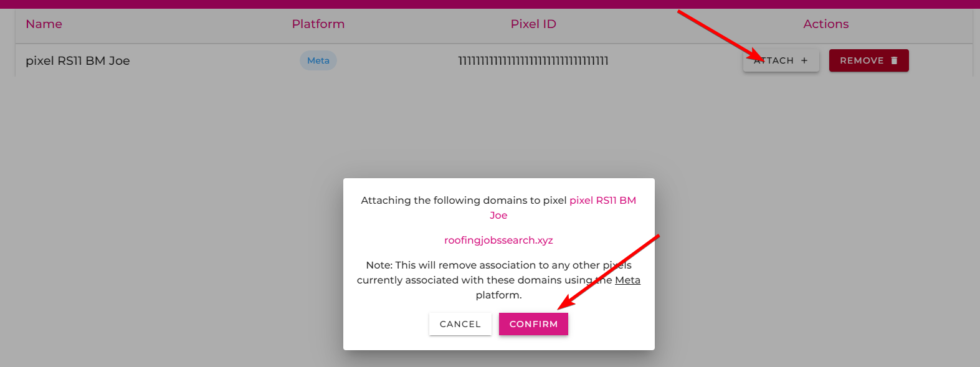
Task: Cancel the attach domains dialog
Action: (460, 324)
